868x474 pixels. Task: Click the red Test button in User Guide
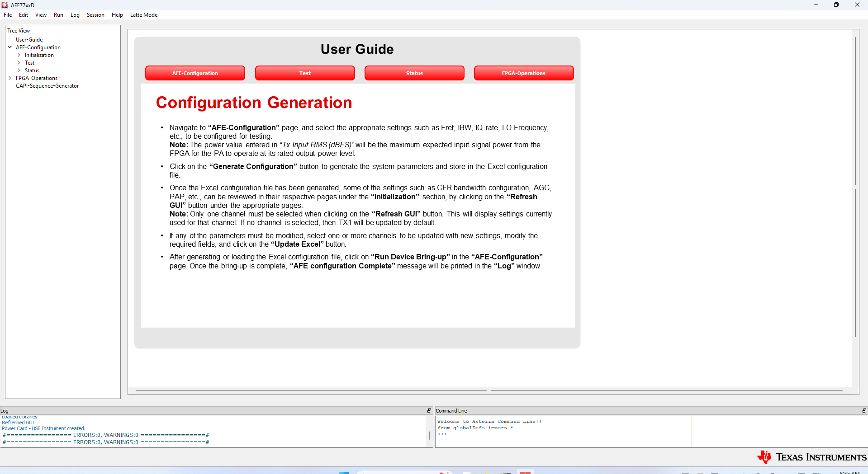pos(304,73)
